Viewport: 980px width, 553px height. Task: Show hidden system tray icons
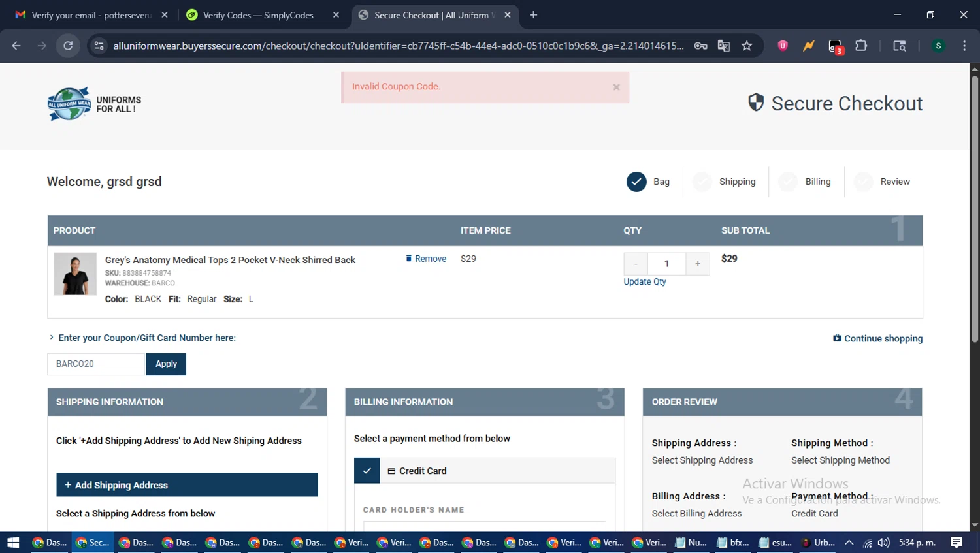pyautogui.click(x=849, y=543)
